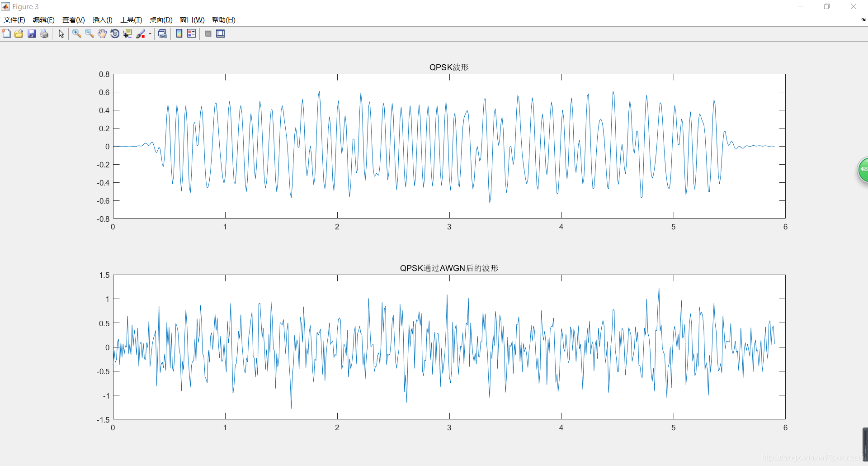This screenshot has height=466, width=868.
Task: Click the 1.5 y-axis label in bottom plot
Action: pyautogui.click(x=104, y=275)
